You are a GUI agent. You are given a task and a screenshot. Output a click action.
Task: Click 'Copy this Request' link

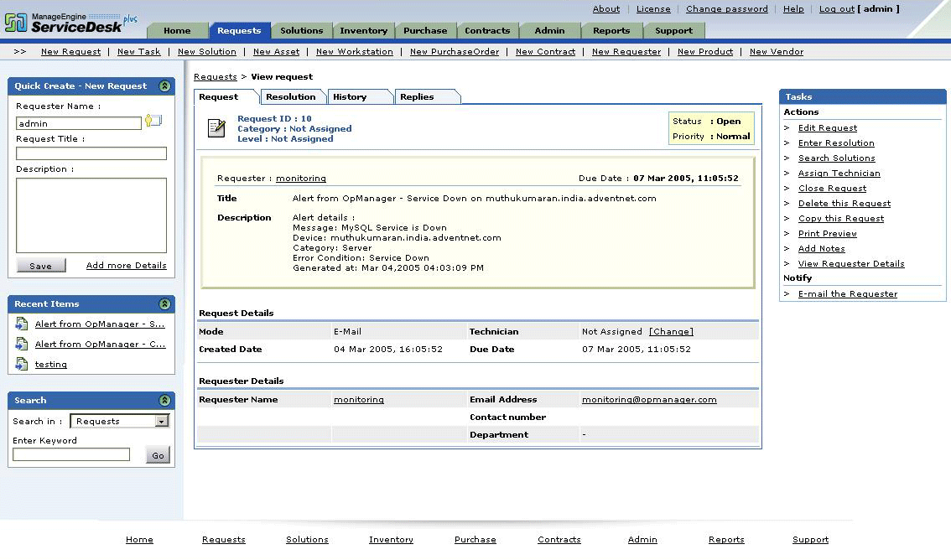click(840, 219)
